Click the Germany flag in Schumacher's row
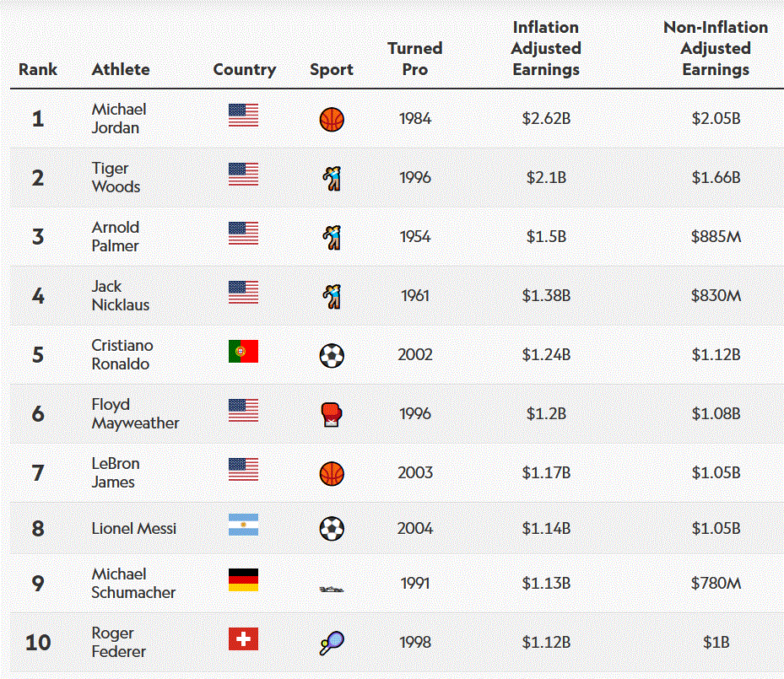Viewport: 784px width, 679px height. click(243, 579)
